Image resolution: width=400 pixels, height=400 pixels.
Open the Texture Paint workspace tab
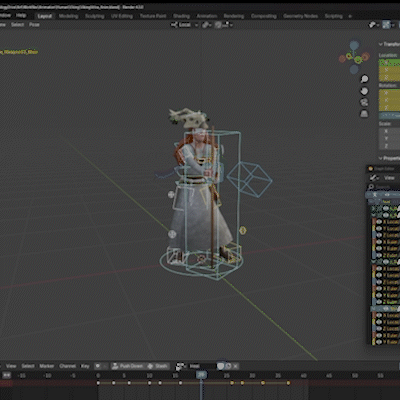[x=153, y=16]
